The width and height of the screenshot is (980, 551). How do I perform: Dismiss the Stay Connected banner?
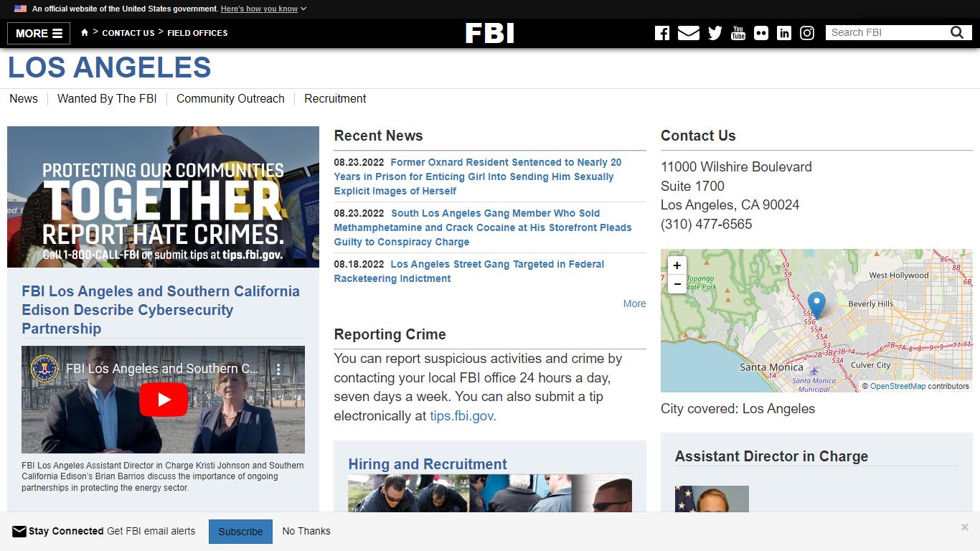965,527
